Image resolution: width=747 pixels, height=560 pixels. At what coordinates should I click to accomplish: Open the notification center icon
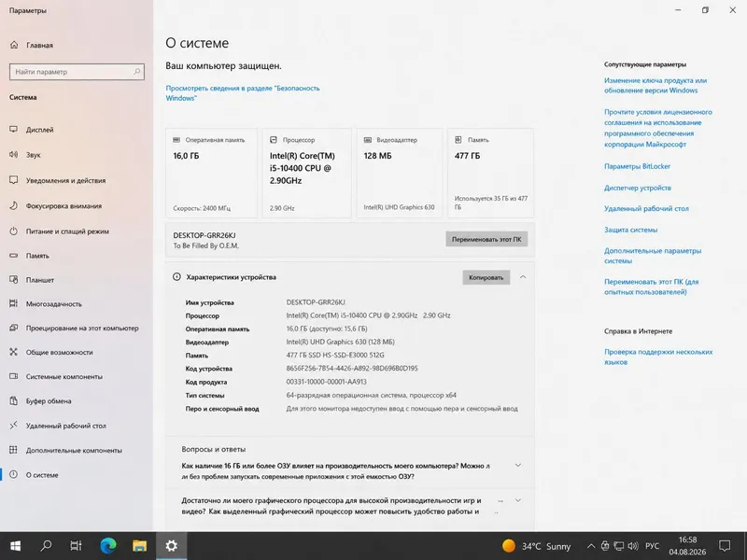click(725, 546)
